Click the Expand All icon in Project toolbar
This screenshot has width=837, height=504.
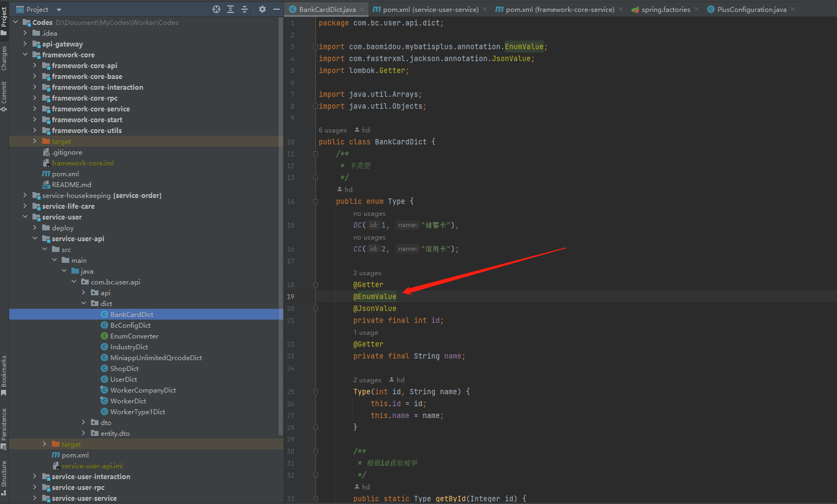pyautogui.click(x=230, y=9)
